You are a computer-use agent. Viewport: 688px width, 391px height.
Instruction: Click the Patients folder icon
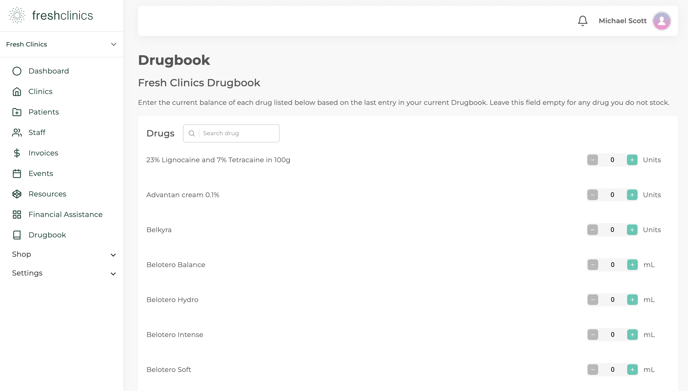17,112
